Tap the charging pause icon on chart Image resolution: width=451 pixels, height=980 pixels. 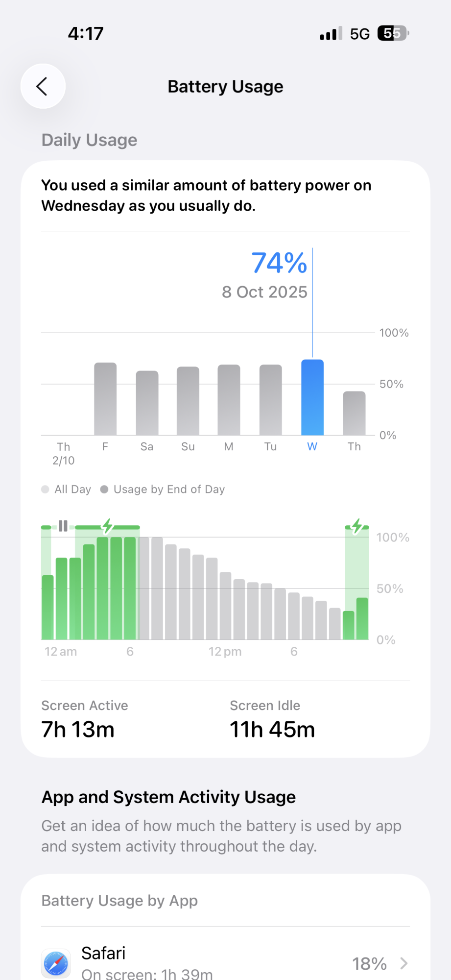point(63,526)
